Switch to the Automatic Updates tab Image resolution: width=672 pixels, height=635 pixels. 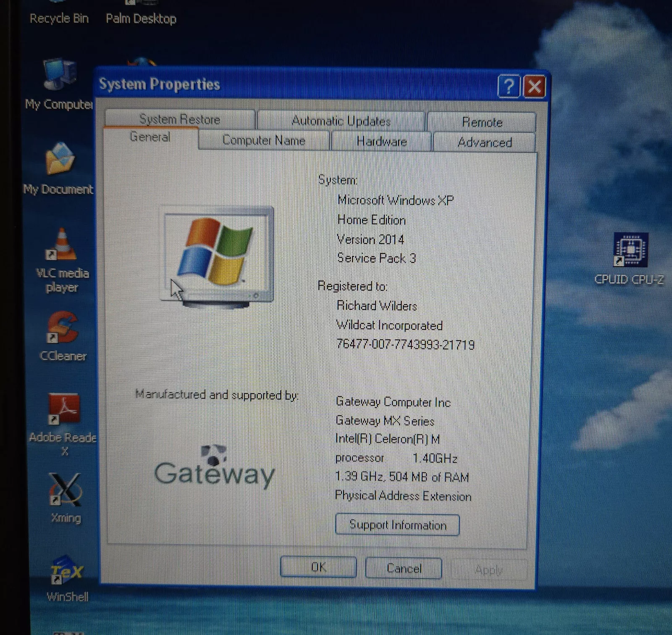pyautogui.click(x=341, y=121)
